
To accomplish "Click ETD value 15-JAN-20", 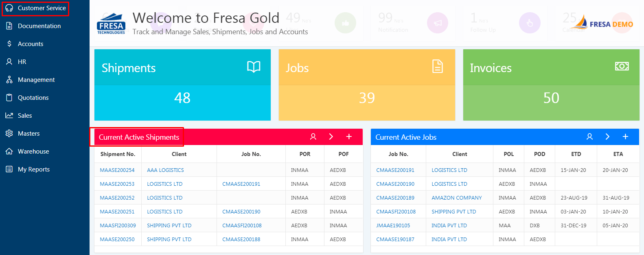I will pyautogui.click(x=573, y=170).
